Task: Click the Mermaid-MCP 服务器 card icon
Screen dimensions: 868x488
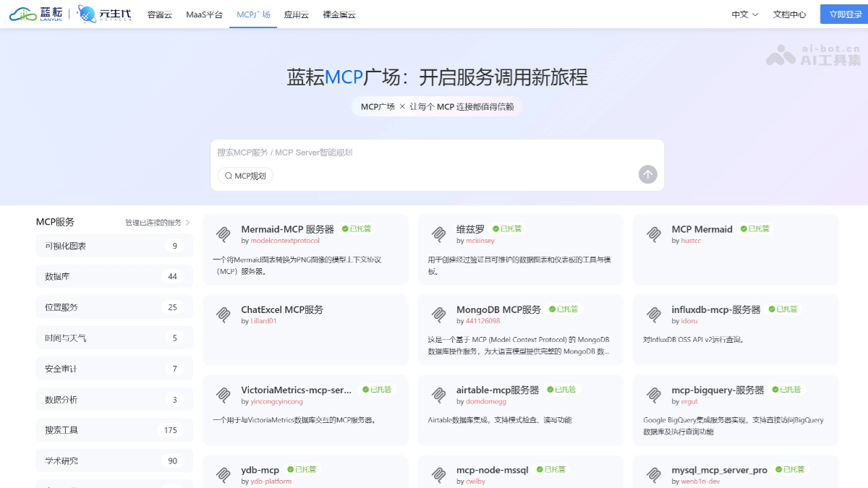Action: [224, 234]
